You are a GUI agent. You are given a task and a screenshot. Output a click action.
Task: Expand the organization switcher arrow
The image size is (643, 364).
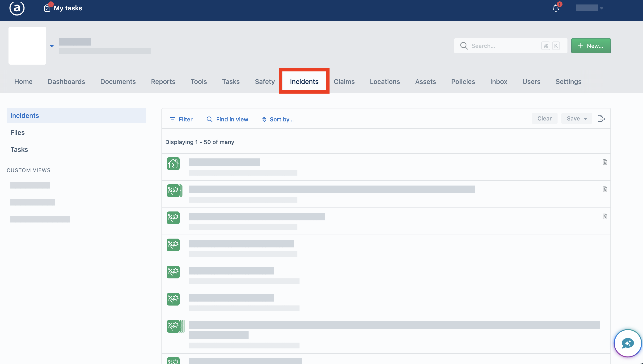tap(52, 46)
